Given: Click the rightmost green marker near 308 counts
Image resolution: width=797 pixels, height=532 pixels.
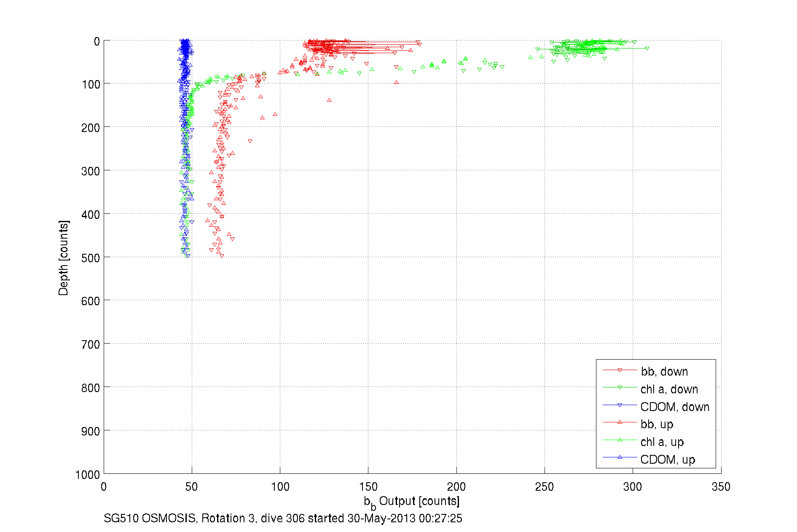Looking at the screenshot, I should [x=647, y=49].
